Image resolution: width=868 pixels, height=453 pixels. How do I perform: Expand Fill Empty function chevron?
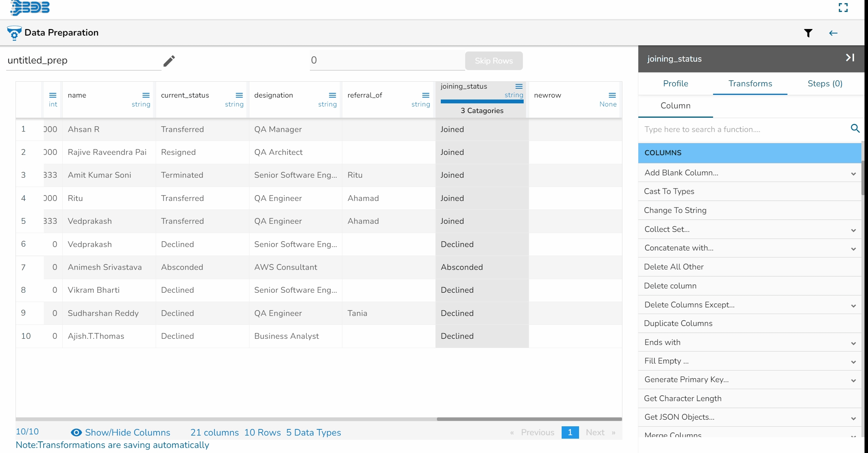point(853,362)
